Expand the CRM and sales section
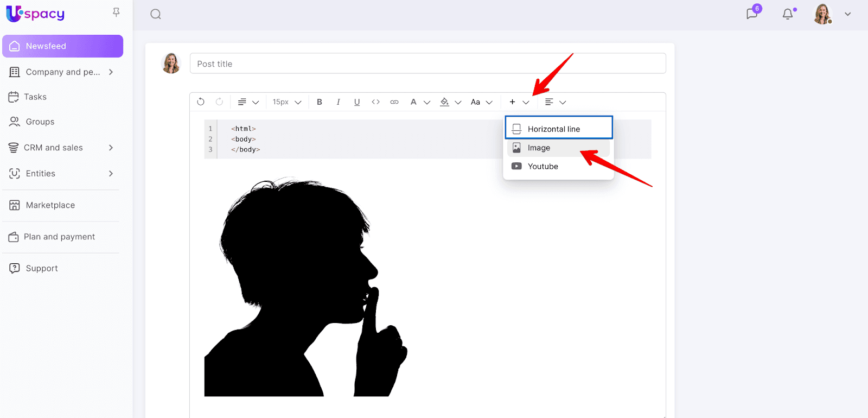The image size is (868, 418). point(111,148)
